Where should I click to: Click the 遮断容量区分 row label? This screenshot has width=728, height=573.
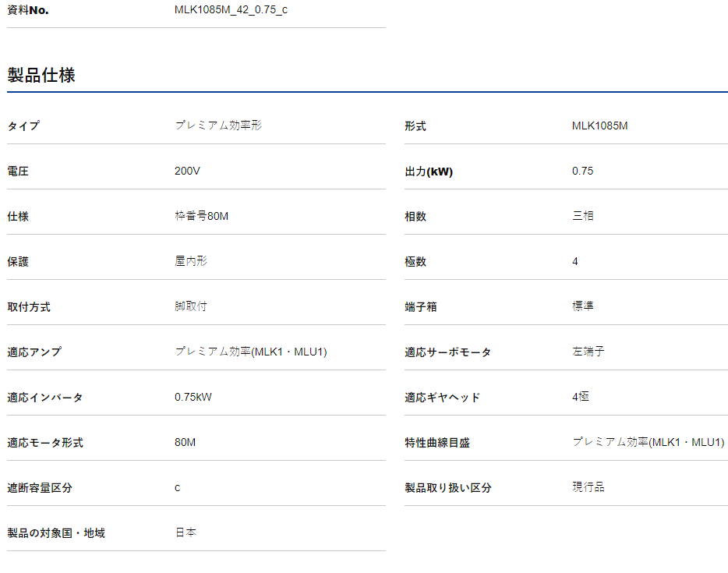pos(40,488)
